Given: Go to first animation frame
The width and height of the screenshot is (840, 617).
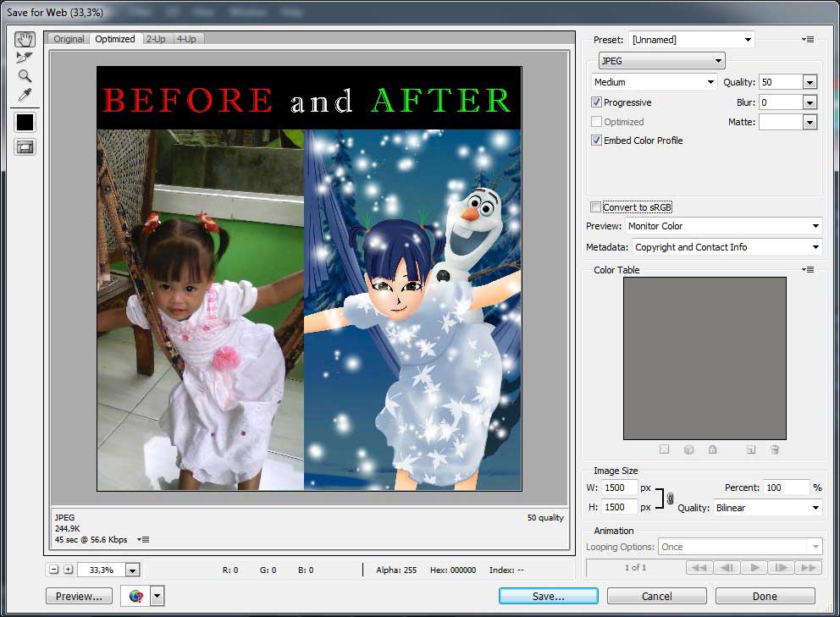Looking at the screenshot, I should point(699,567).
